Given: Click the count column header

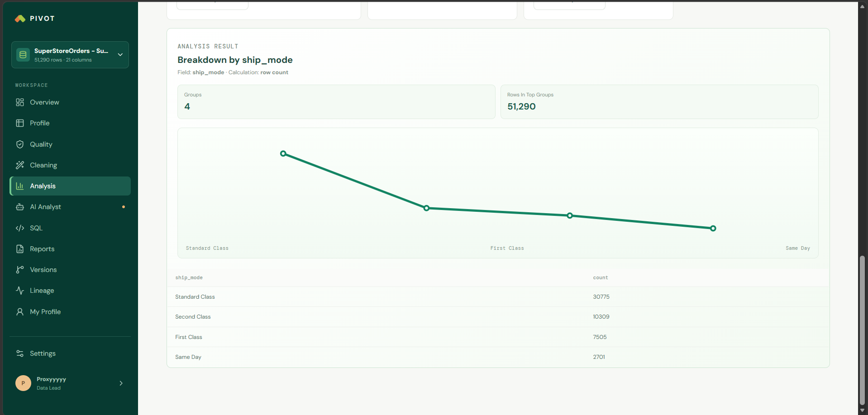Looking at the screenshot, I should pos(601,278).
